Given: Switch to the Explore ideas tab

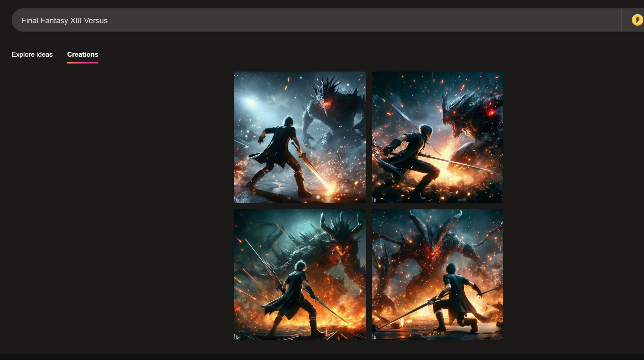Looking at the screenshot, I should pos(32,54).
